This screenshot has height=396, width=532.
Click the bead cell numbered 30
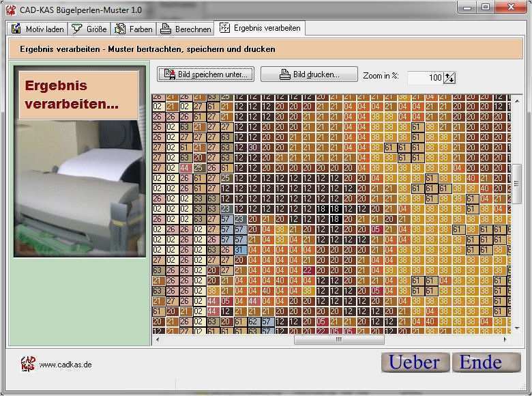point(253,147)
